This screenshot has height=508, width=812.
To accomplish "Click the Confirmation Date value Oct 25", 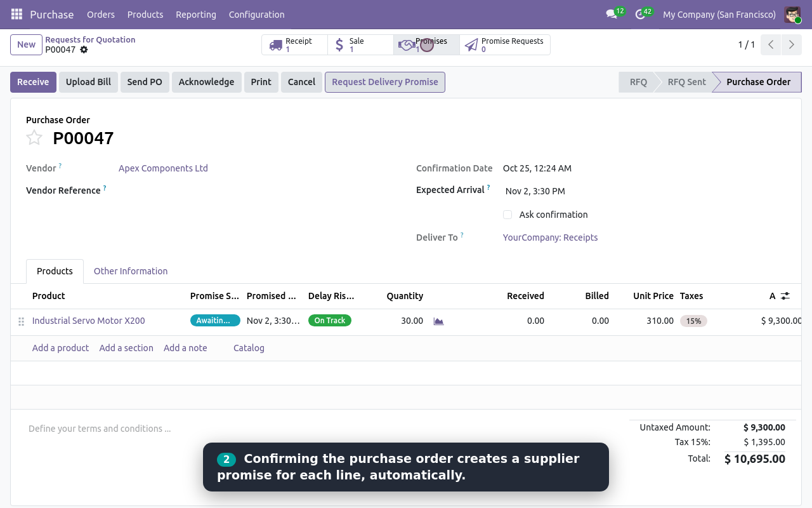I will (537, 168).
